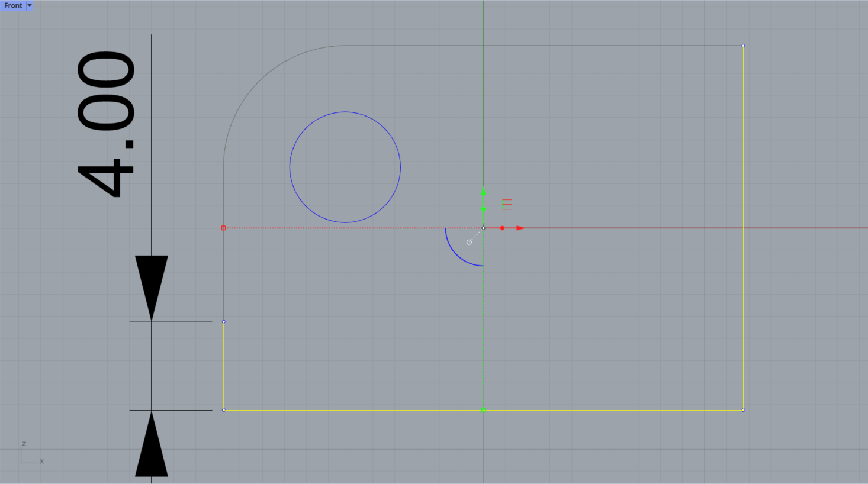The height and width of the screenshot is (484, 868).
Task: Click the green square marker on the bottom edge
Action: [x=484, y=410]
